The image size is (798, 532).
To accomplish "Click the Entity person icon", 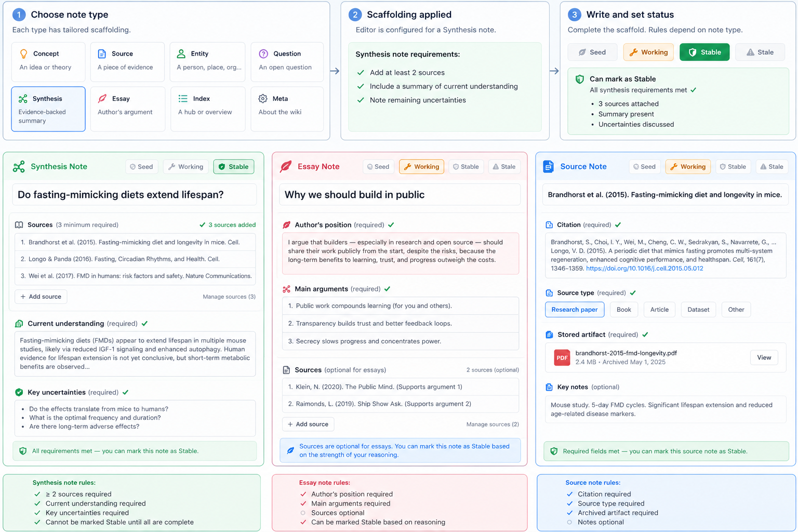I will 181,54.
